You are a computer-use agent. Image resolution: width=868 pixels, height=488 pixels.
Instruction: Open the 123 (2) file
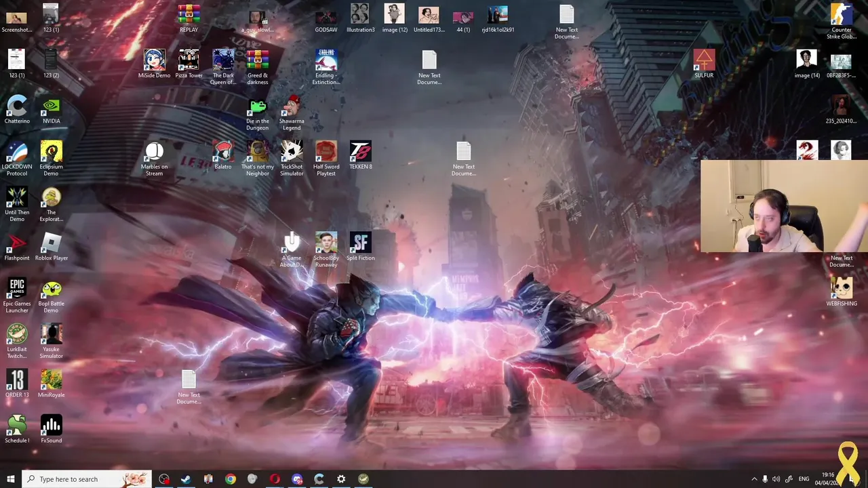click(52, 64)
